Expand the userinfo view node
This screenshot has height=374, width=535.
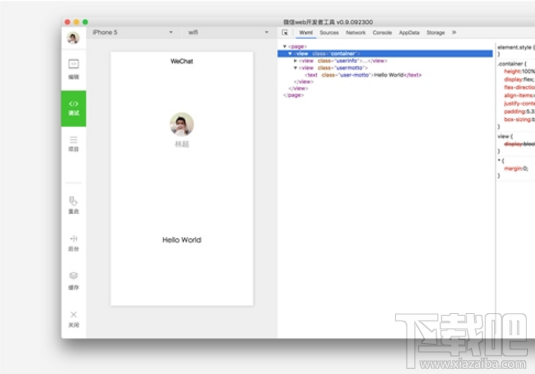click(295, 61)
